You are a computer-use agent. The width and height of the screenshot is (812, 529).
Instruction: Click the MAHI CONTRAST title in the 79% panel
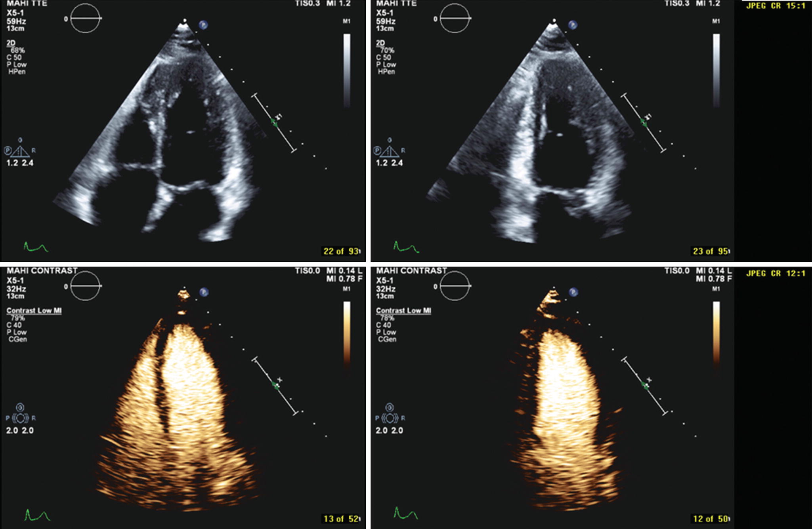point(42,271)
